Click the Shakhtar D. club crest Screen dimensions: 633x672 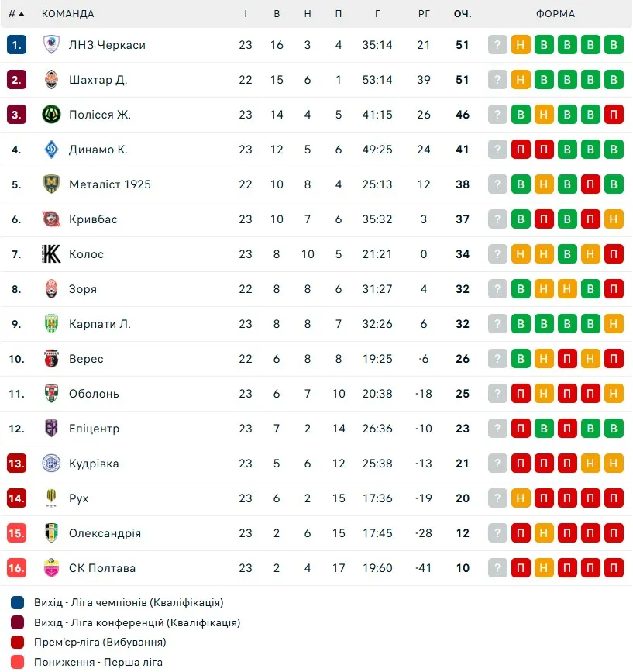tap(51, 80)
